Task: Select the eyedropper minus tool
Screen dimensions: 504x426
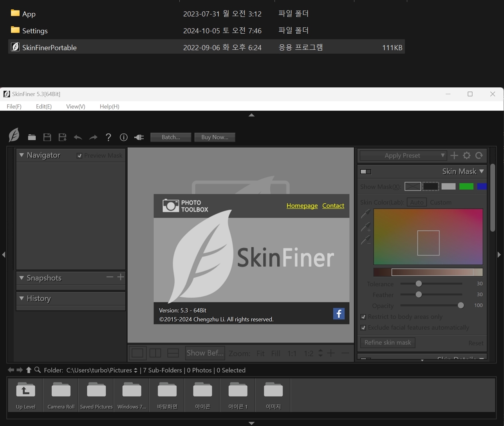Action: coord(366,240)
